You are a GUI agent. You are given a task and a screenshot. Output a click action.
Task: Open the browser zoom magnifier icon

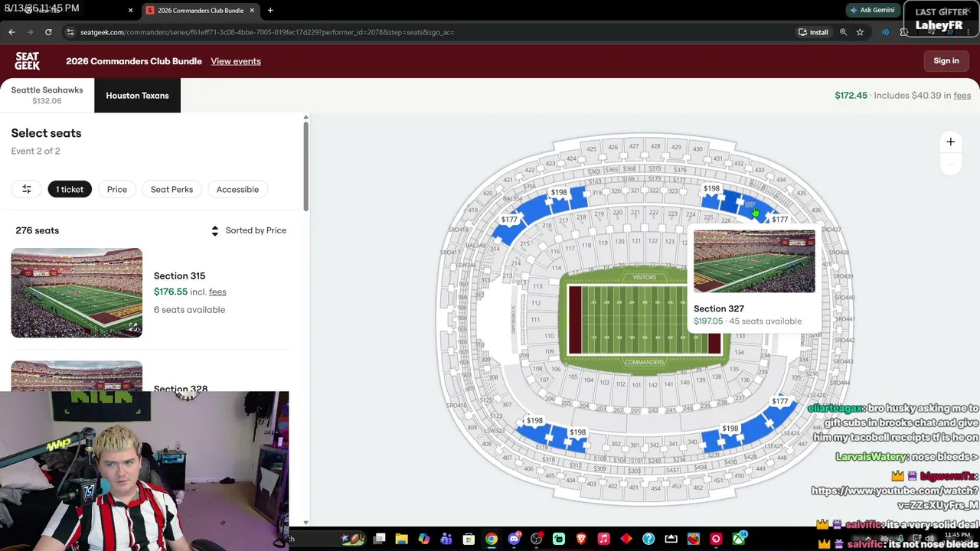[843, 32]
